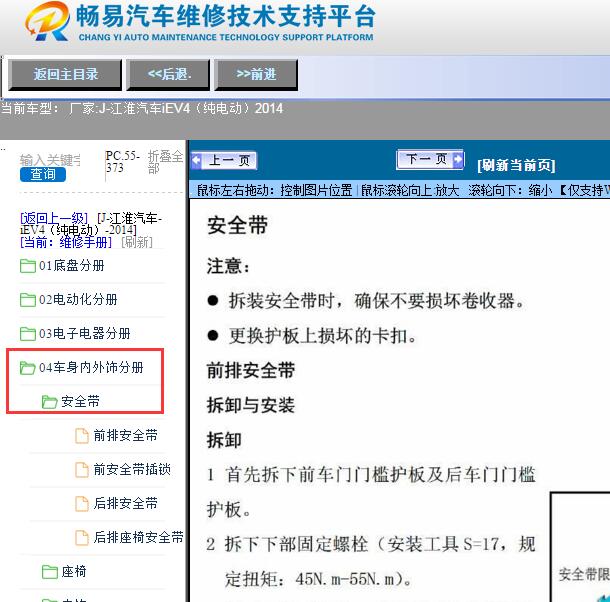Viewport: 610px width, 602px height.
Task: Click the PC.55-373 text
Action: (123, 161)
